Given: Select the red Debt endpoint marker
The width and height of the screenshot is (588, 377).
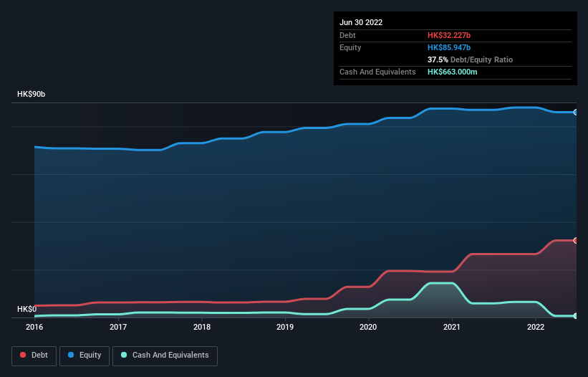Looking at the screenshot, I should [576, 240].
